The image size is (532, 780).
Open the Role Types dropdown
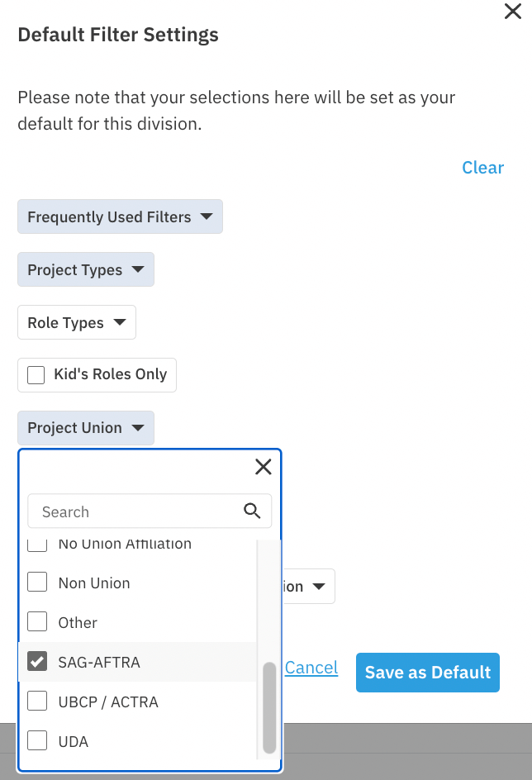click(77, 322)
